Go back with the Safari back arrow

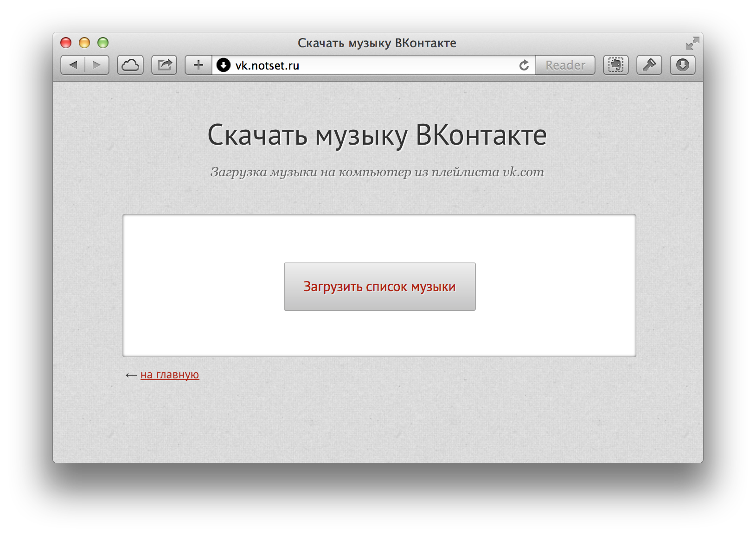click(x=73, y=65)
